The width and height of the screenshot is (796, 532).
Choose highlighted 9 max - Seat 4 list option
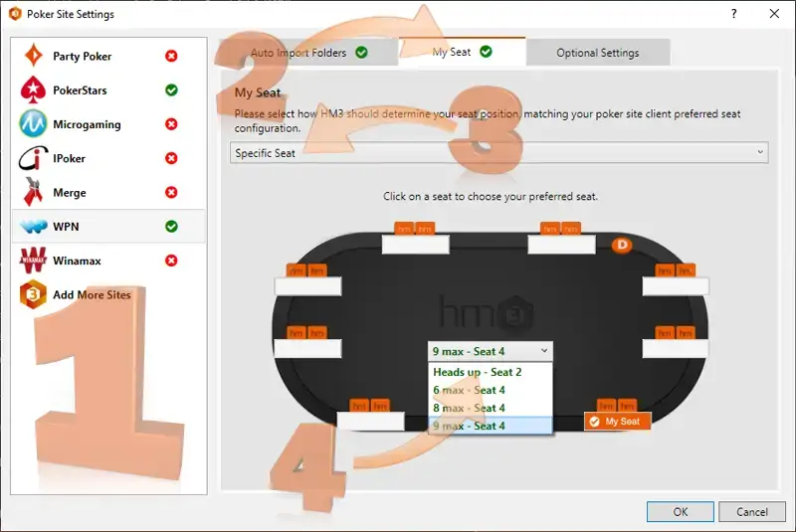[490, 426]
